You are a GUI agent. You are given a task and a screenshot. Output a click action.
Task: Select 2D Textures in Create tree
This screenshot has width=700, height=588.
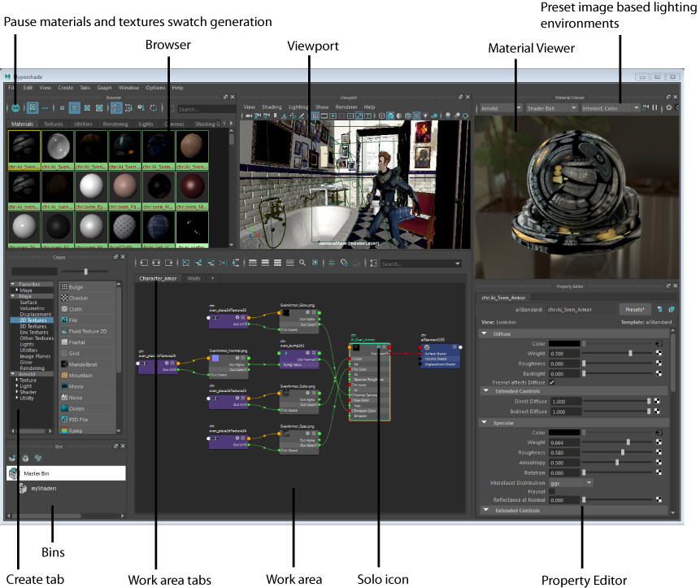pyautogui.click(x=33, y=320)
